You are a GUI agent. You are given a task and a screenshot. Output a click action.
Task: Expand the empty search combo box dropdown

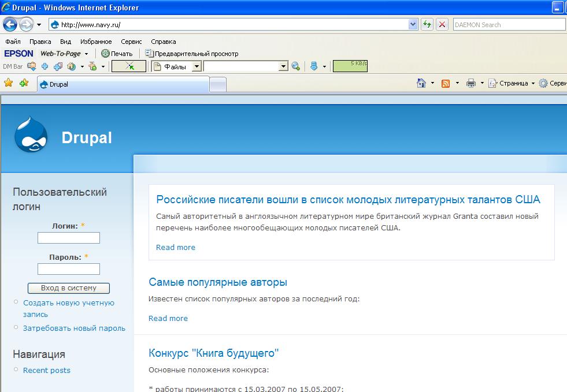pos(283,66)
